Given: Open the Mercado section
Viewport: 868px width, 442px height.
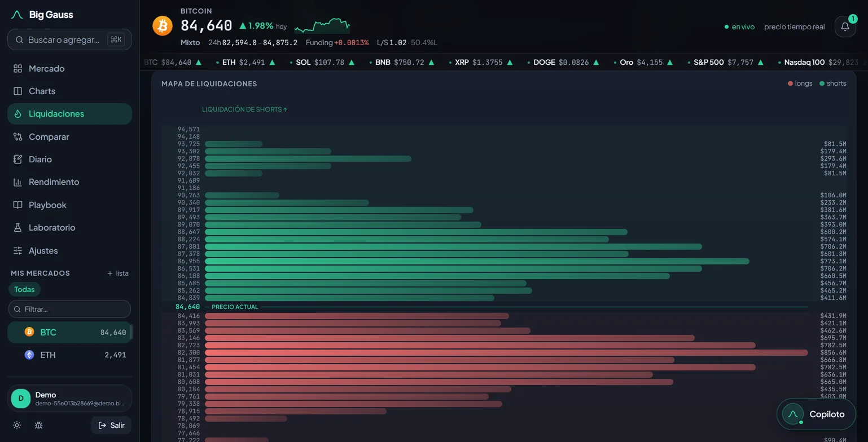Looking at the screenshot, I should (69, 68).
